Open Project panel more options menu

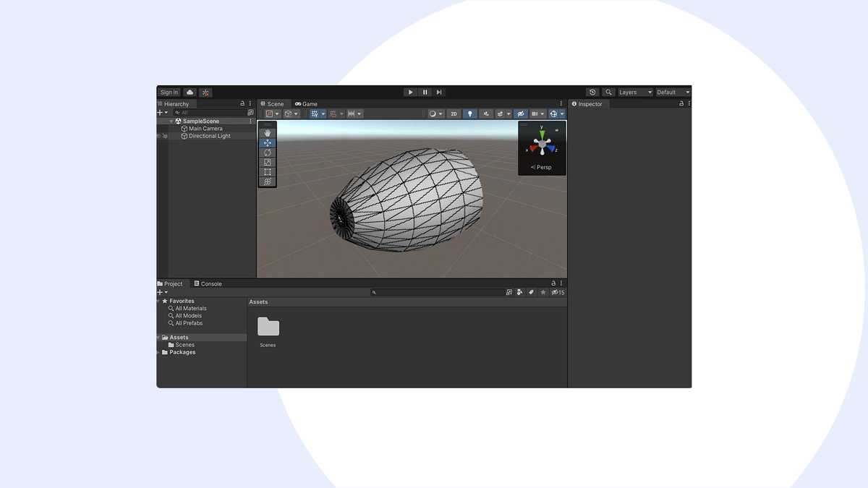point(561,283)
